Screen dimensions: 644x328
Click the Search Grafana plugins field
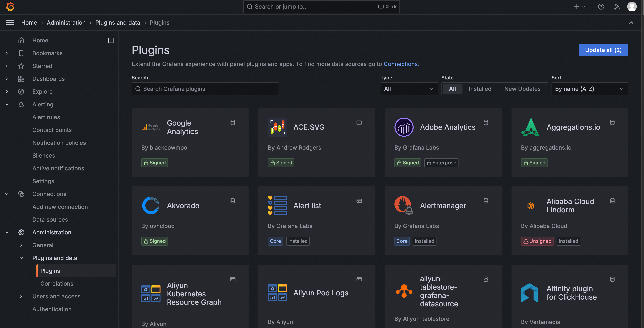(205, 89)
